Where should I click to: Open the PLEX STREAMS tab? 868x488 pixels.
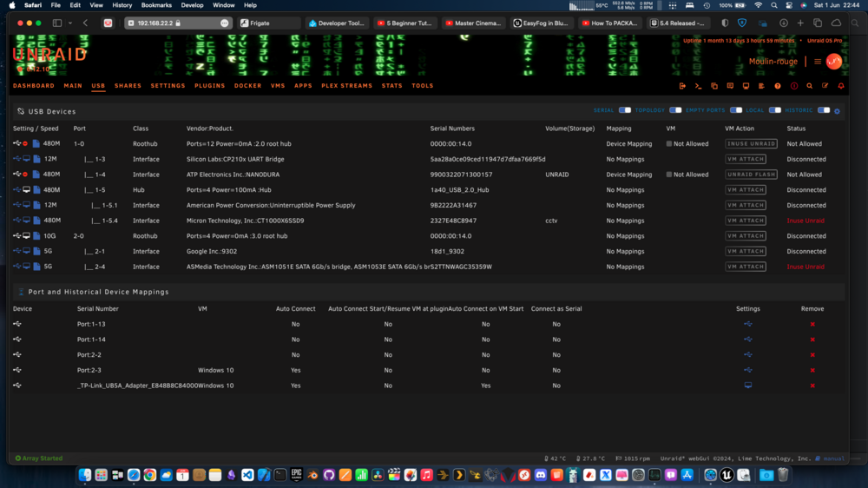pyautogui.click(x=346, y=86)
